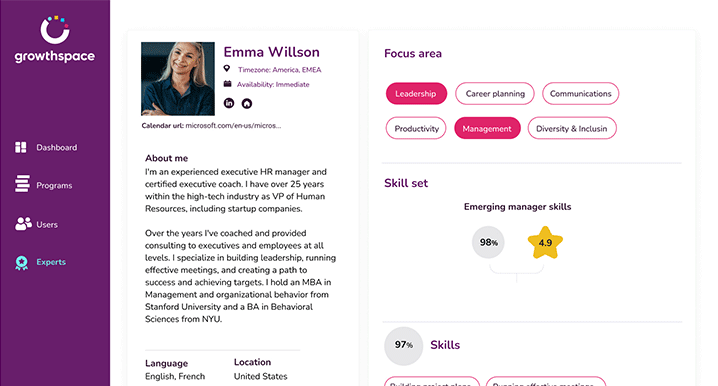Open Emma Willson's LinkedIn icon
Image resolution: width=718 pixels, height=386 pixels.
pyautogui.click(x=229, y=103)
